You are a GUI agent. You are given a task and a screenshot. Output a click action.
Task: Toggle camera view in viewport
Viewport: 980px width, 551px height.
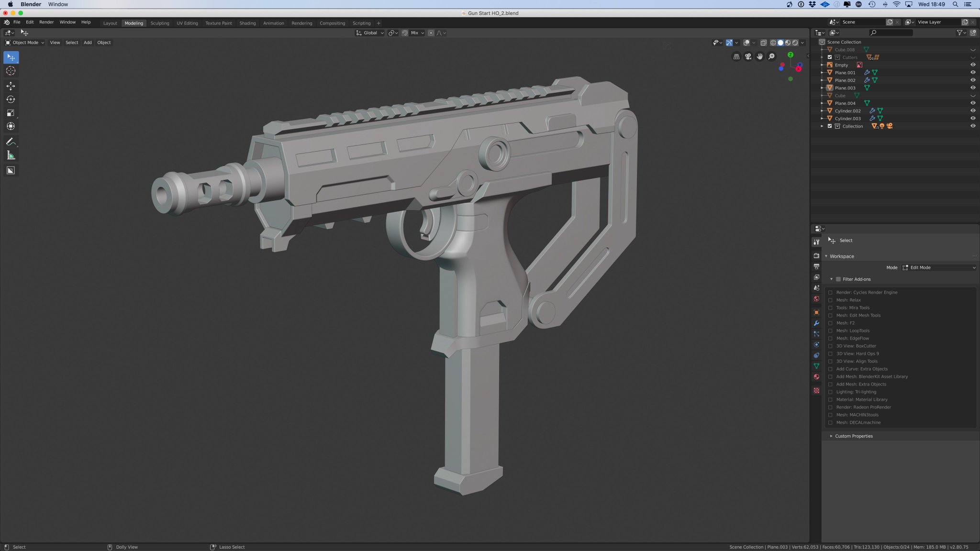(748, 56)
